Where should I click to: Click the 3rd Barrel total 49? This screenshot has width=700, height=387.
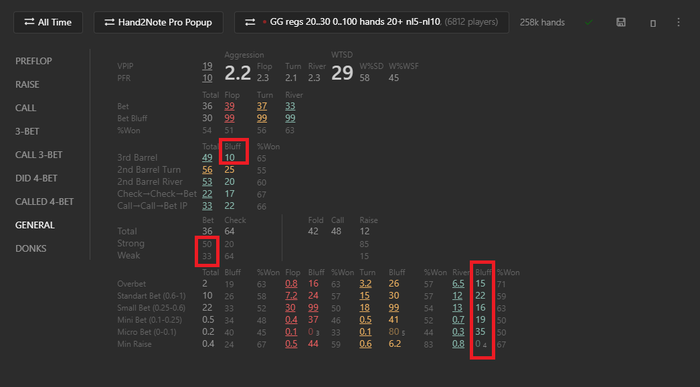pyautogui.click(x=207, y=158)
